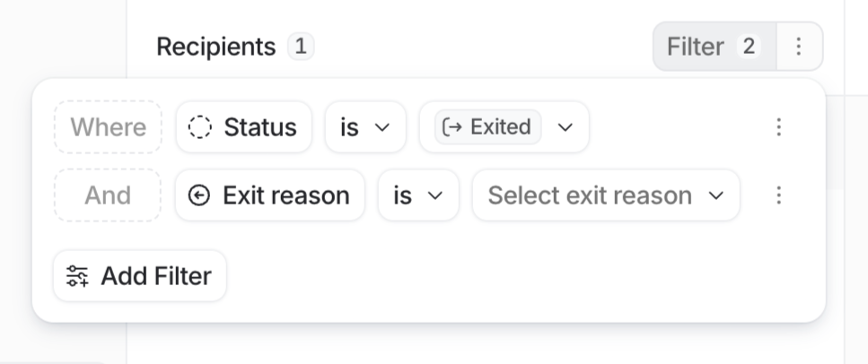Click the Where label box
868x364 pixels.
[x=108, y=127]
